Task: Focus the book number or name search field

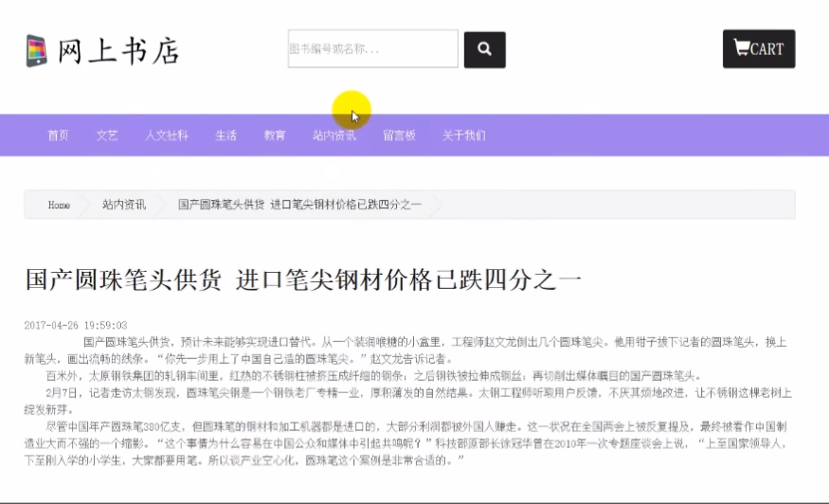Action: click(x=372, y=48)
